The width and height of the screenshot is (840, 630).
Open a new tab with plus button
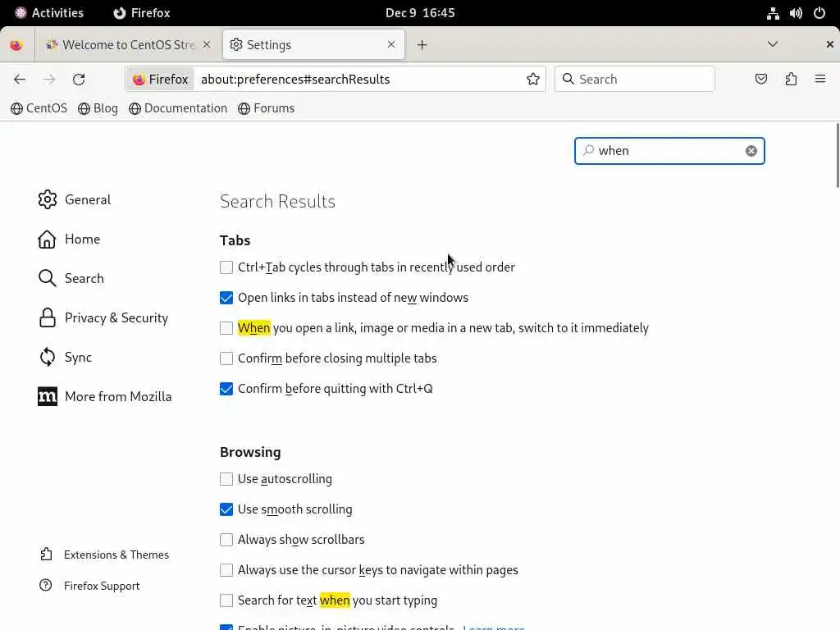[422, 45]
